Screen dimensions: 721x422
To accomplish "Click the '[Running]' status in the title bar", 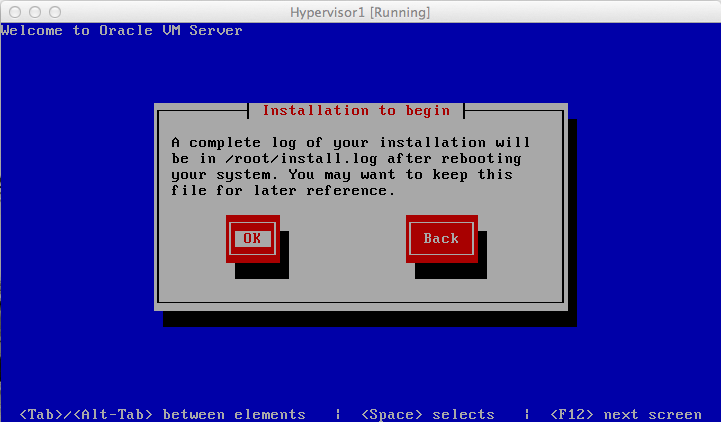I will [398, 12].
